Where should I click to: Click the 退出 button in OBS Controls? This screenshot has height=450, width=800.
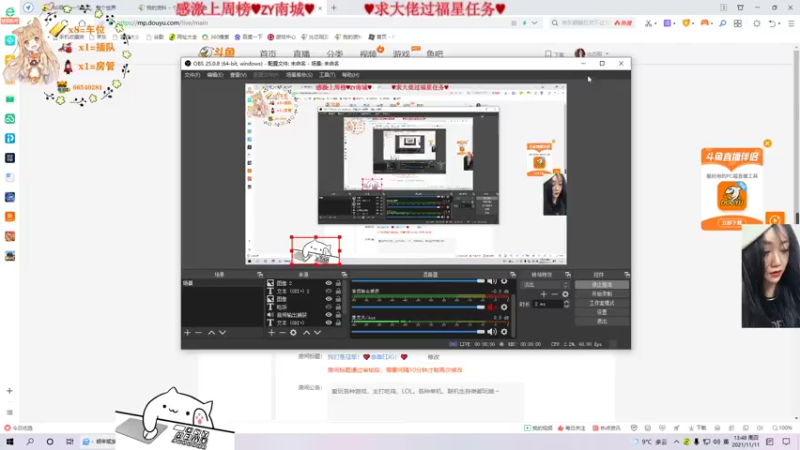tap(602, 321)
